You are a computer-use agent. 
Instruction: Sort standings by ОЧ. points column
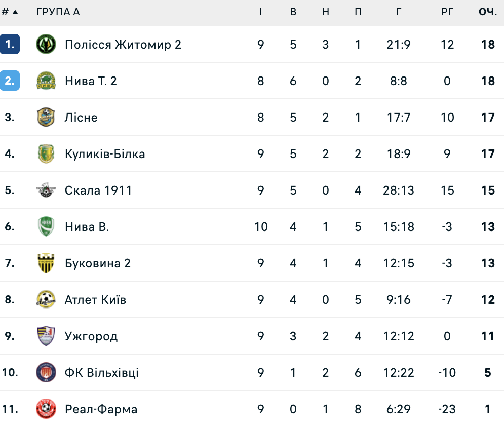pyautogui.click(x=488, y=12)
